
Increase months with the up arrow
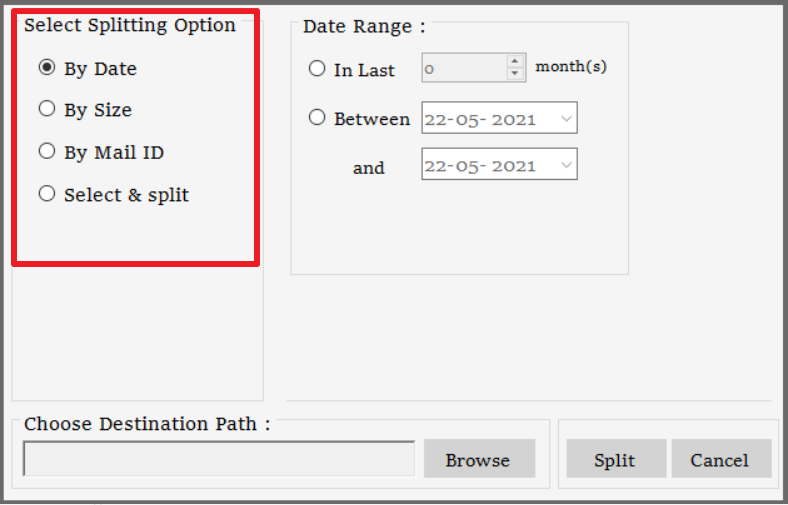[x=516, y=62]
